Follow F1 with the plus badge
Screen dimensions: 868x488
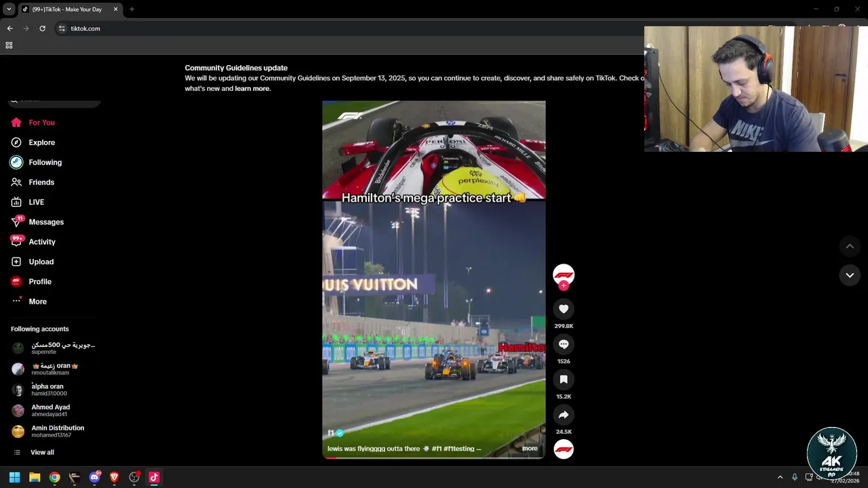564,285
